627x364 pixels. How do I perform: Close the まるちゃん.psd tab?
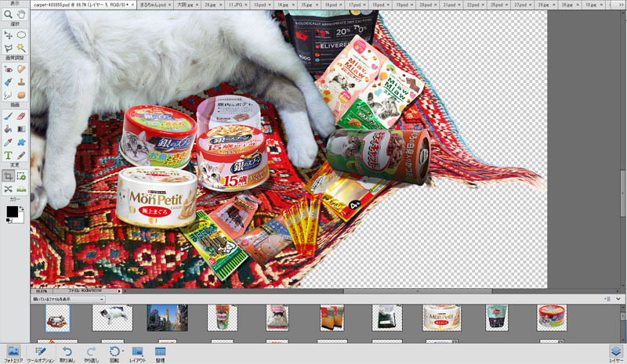pos(170,5)
